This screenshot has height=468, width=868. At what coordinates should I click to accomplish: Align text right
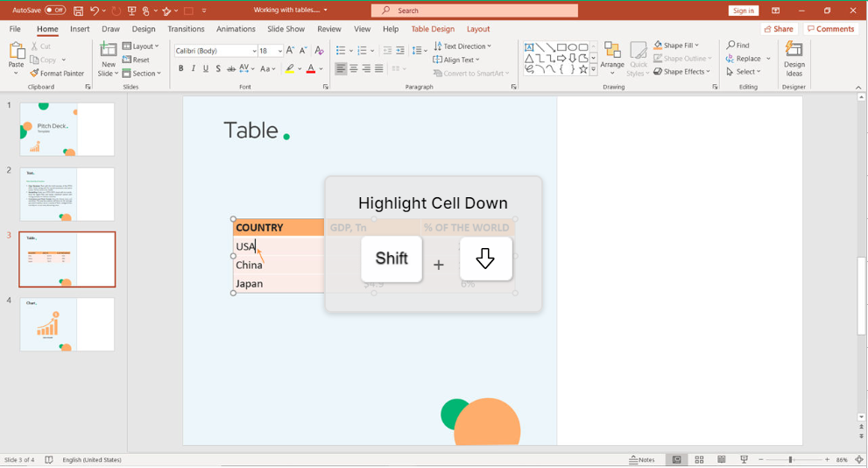tap(366, 68)
